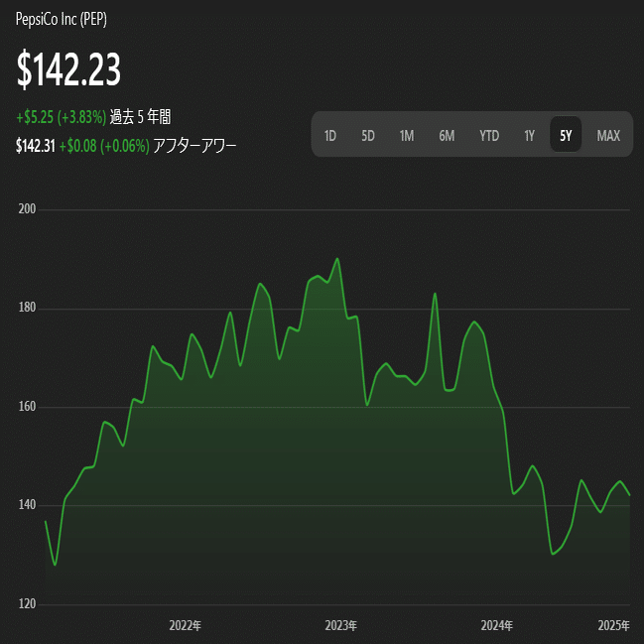The height and width of the screenshot is (644, 644).
Task: Click the 140 y-axis label
Action: click(x=27, y=505)
